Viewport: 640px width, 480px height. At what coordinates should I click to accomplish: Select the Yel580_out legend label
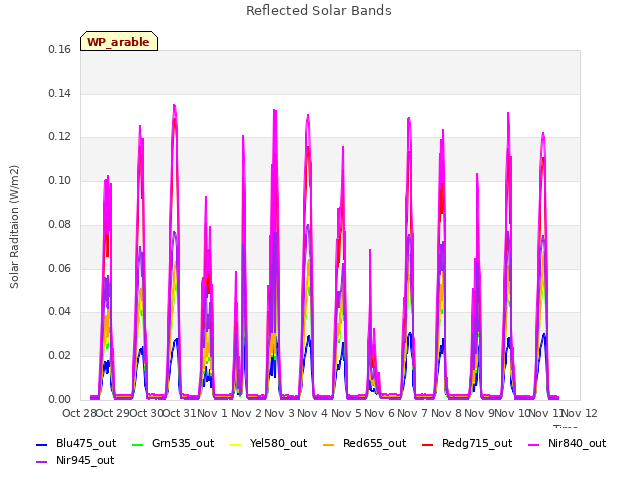pos(278,443)
